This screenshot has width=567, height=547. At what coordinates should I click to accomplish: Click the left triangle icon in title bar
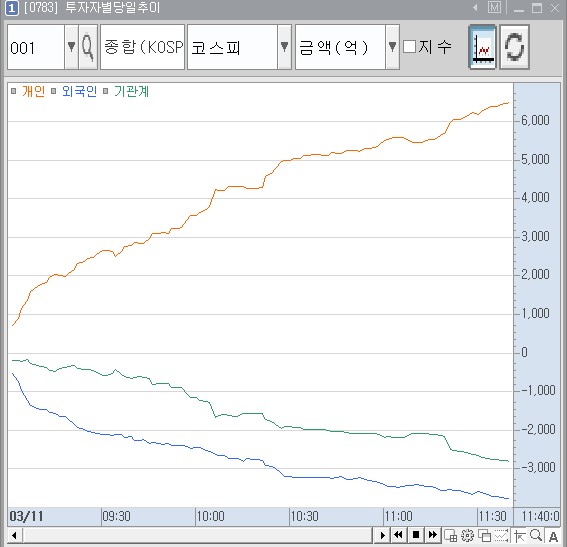point(475,7)
